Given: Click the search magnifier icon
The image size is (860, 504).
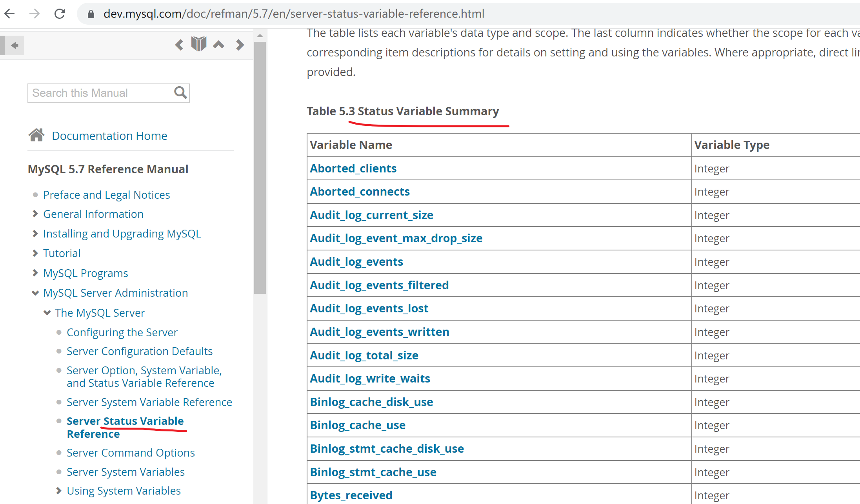Looking at the screenshot, I should (180, 93).
